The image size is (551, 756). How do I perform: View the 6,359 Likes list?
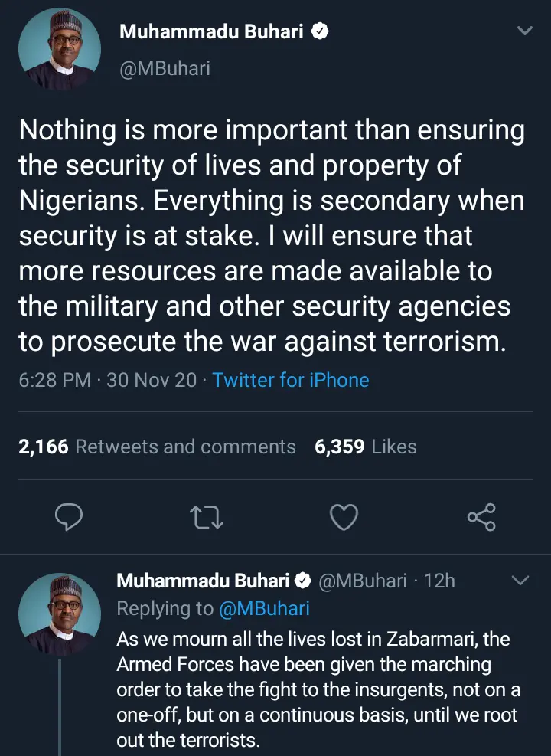[x=366, y=447]
